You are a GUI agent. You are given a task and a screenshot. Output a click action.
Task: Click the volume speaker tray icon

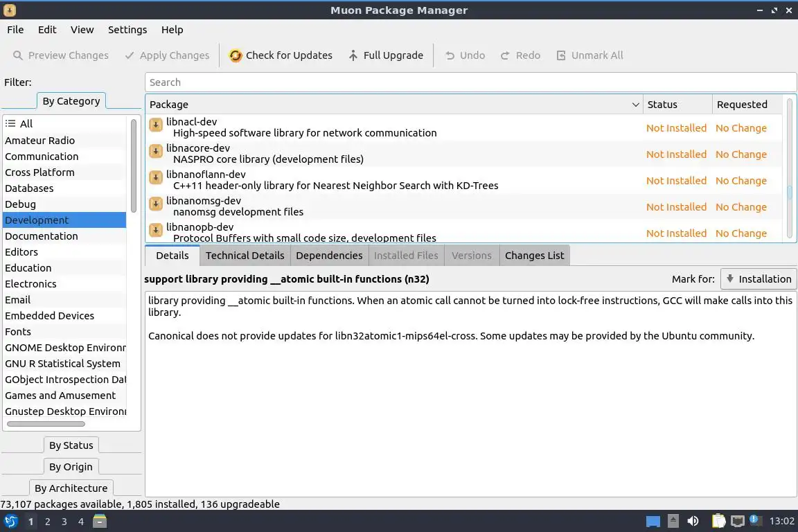693,521
